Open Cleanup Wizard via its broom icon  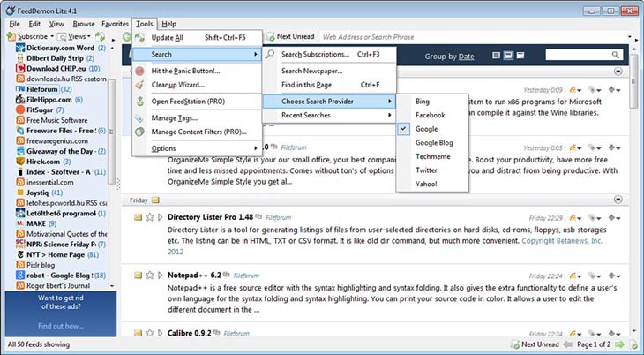[x=140, y=86]
